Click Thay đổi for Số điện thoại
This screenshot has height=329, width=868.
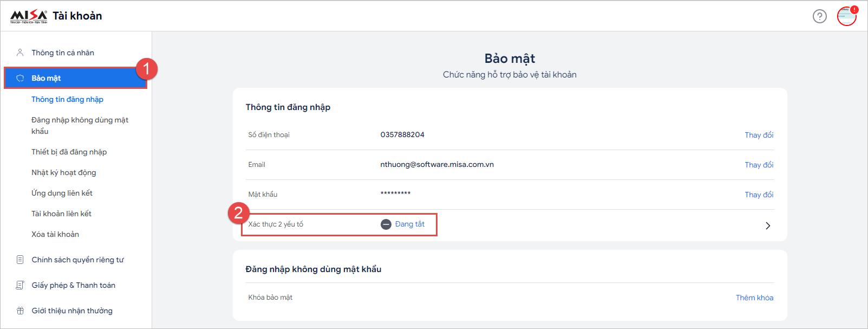click(x=759, y=135)
